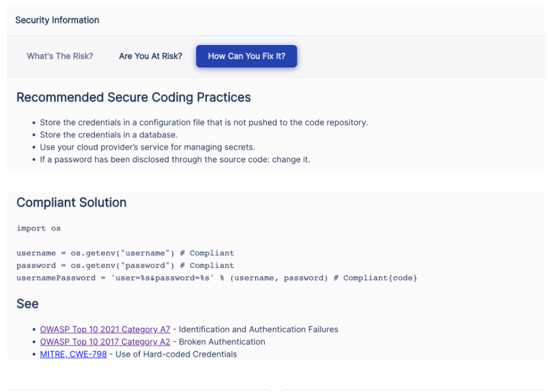Follow the OWASP Top 10 2017 Category A2 link

105,342
